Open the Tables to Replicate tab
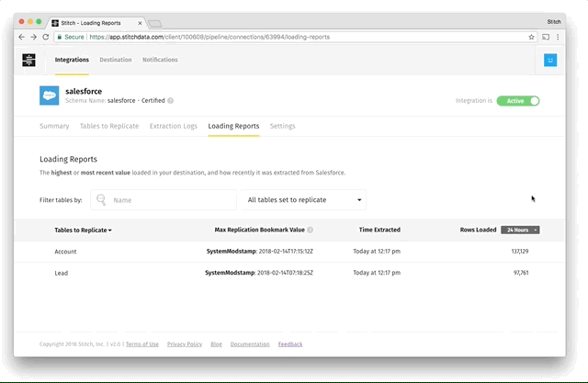The image size is (588, 383). tap(109, 127)
